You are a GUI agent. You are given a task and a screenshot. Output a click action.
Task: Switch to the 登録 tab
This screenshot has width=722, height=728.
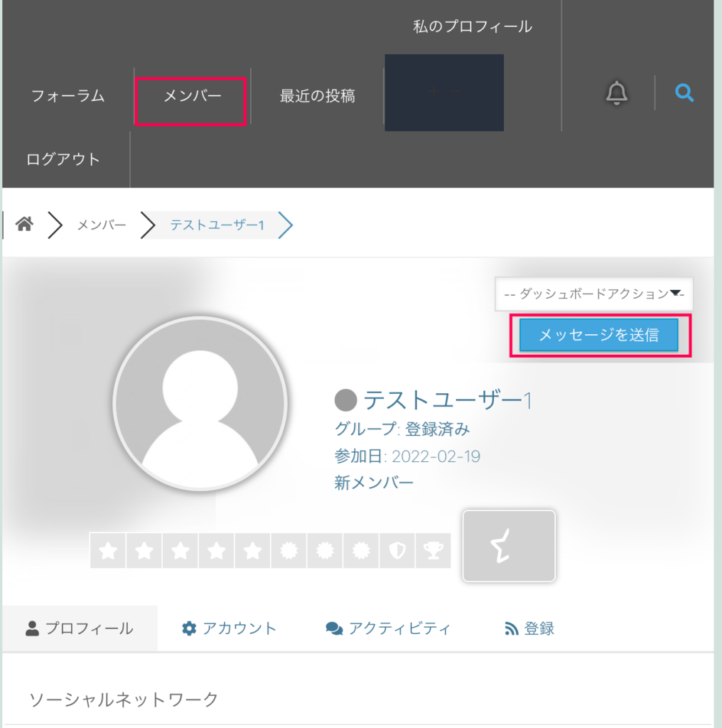529,628
